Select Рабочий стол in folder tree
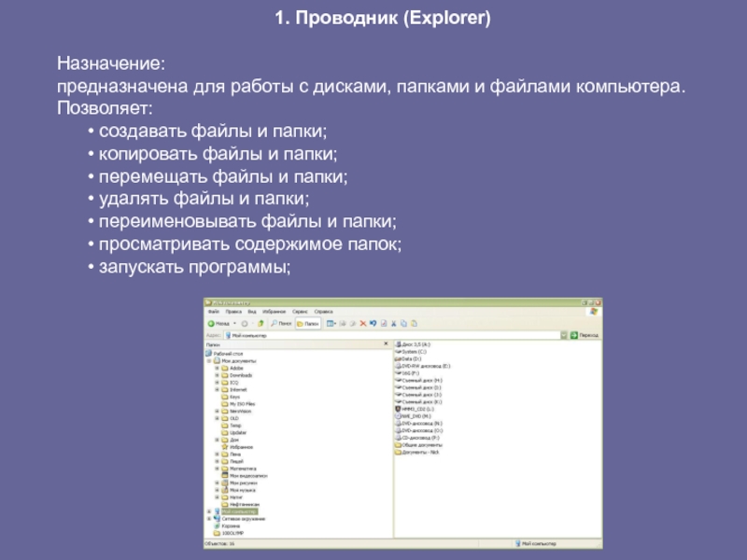Image resolution: width=747 pixels, height=560 pixels. [x=224, y=354]
